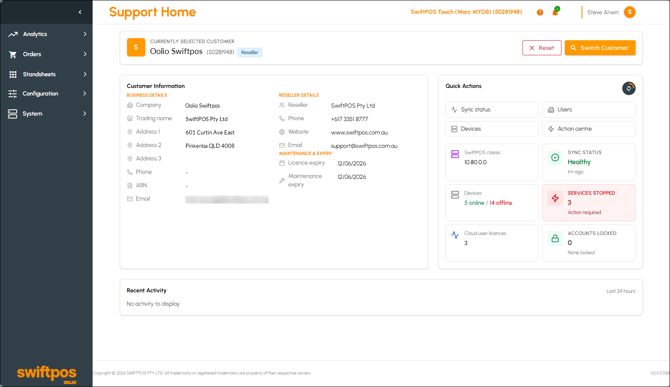Click the Reset button
Image resolution: width=670 pixels, height=387 pixels.
(541, 48)
